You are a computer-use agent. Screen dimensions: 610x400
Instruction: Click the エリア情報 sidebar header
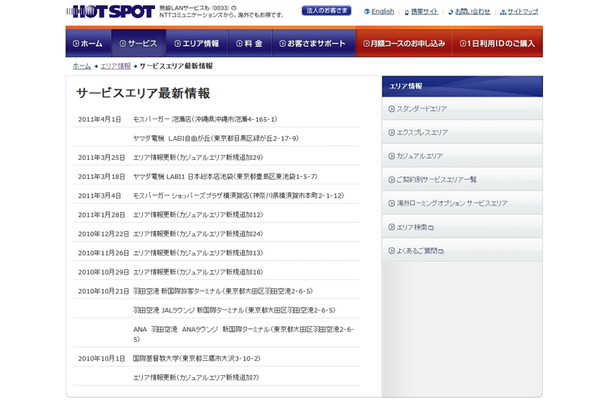click(x=462, y=86)
